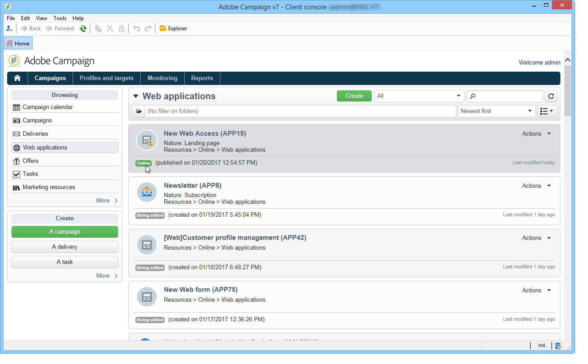Click the house icon in the navigation bar
The height and width of the screenshot is (364, 588).
click(17, 78)
